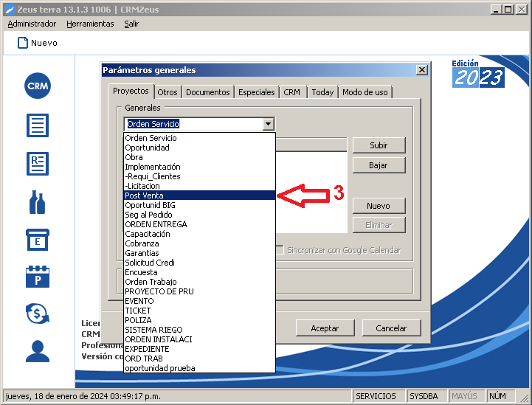Click the CRM circle icon in sidebar
The image size is (532, 405).
(x=38, y=86)
